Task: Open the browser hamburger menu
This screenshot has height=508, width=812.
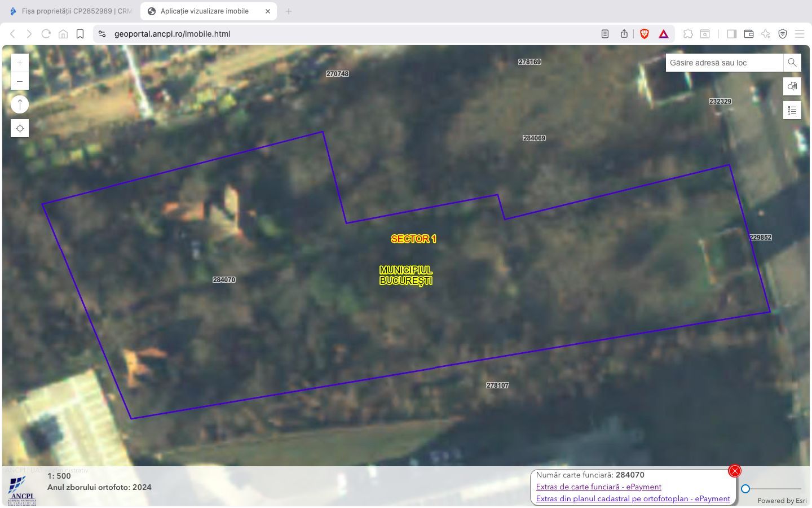Action: (800, 34)
